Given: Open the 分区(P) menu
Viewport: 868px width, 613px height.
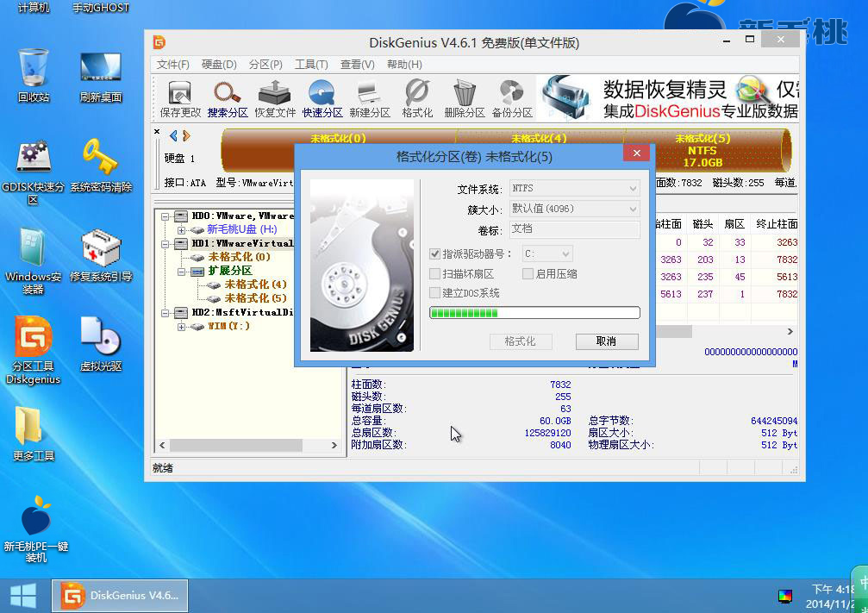Looking at the screenshot, I should click(265, 65).
